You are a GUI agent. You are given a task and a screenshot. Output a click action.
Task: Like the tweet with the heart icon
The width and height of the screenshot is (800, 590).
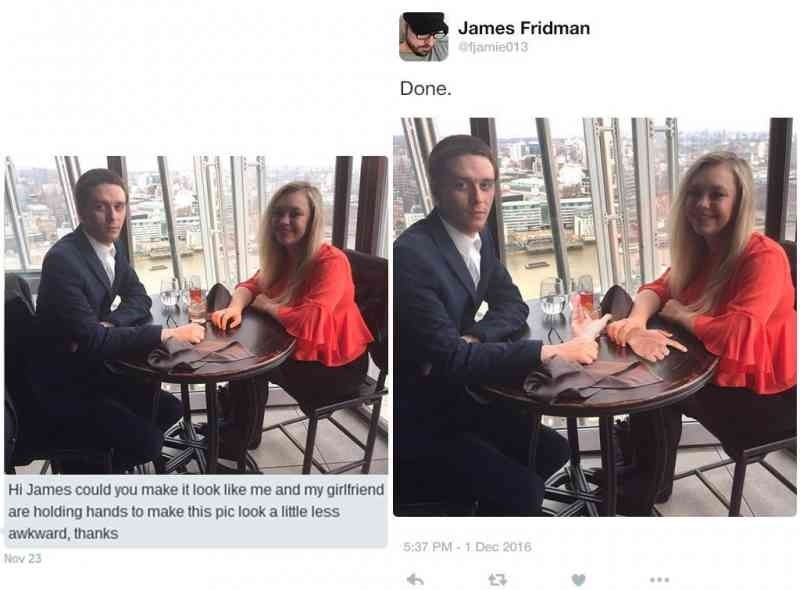point(578,579)
